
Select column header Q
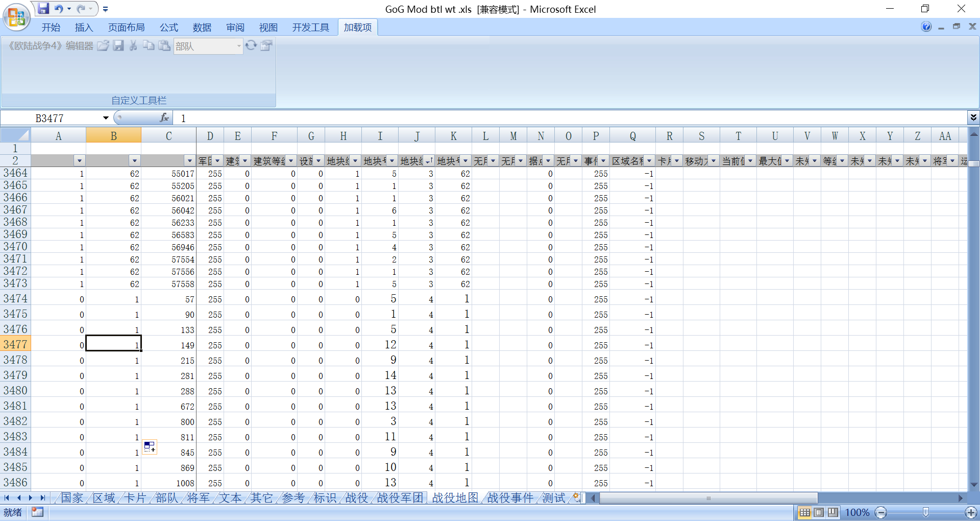[632, 136]
